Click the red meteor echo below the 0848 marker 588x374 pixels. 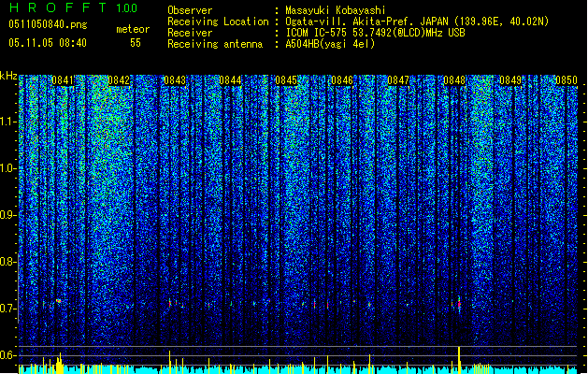click(x=459, y=304)
